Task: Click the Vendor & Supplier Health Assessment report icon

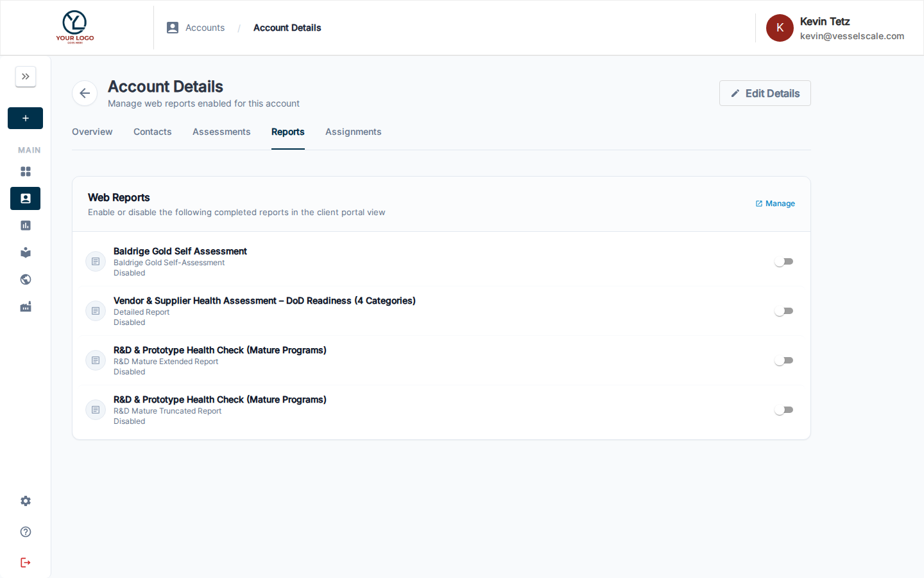Action: click(96, 311)
